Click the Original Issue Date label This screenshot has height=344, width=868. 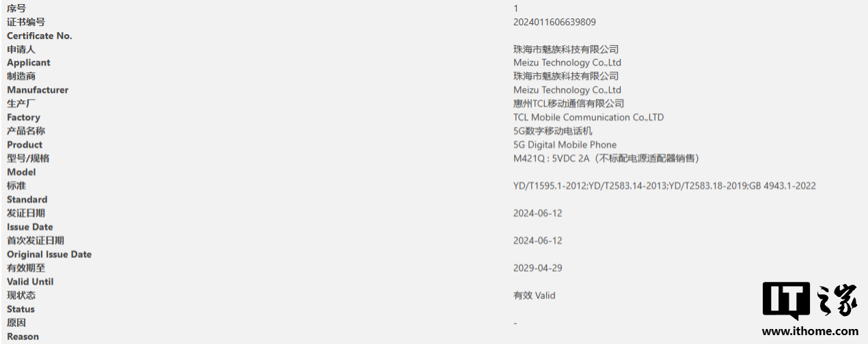49,255
